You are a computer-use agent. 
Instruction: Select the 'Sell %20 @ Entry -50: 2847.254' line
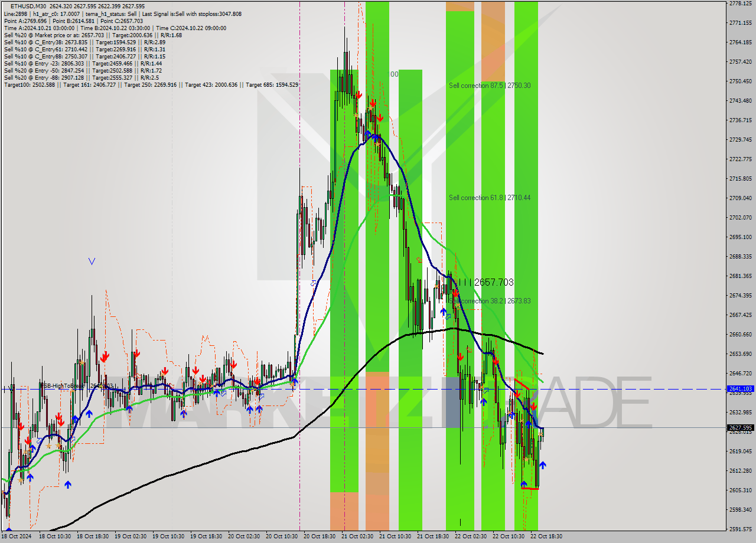83,70
